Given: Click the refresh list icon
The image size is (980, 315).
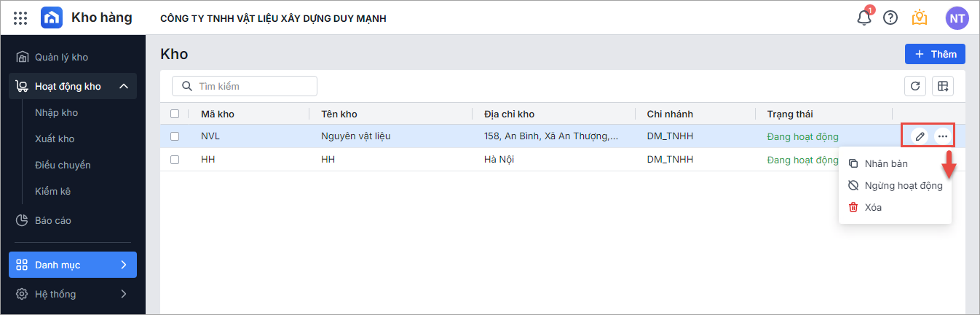Looking at the screenshot, I should click(x=915, y=86).
